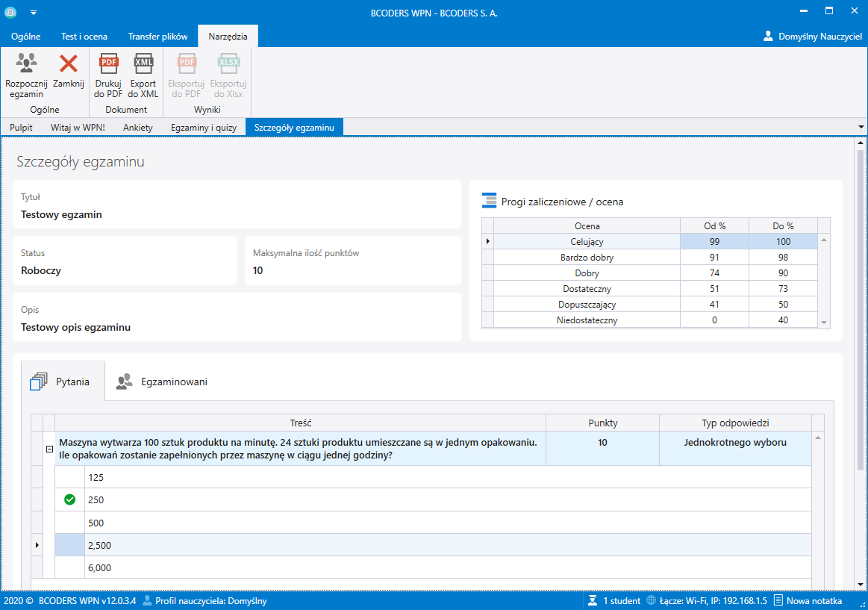Select answer option 500
The image size is (868, 610).
tap(448, 523)
